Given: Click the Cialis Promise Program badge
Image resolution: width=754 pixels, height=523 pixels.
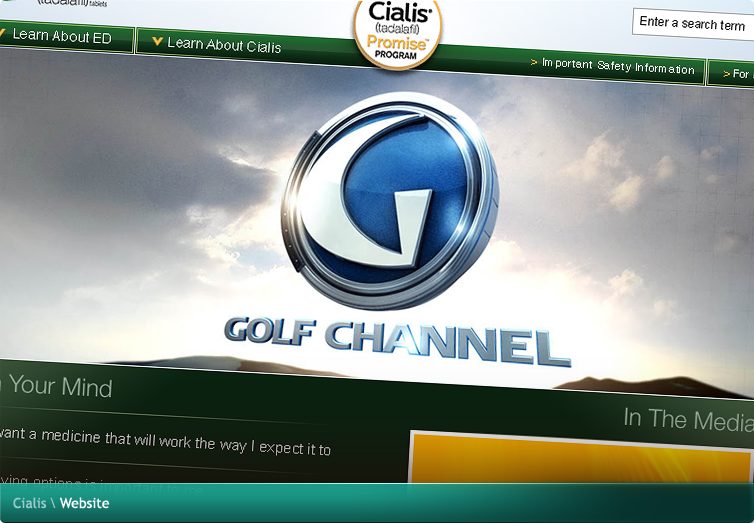Looking at the screenshot, I should [397, 34].
